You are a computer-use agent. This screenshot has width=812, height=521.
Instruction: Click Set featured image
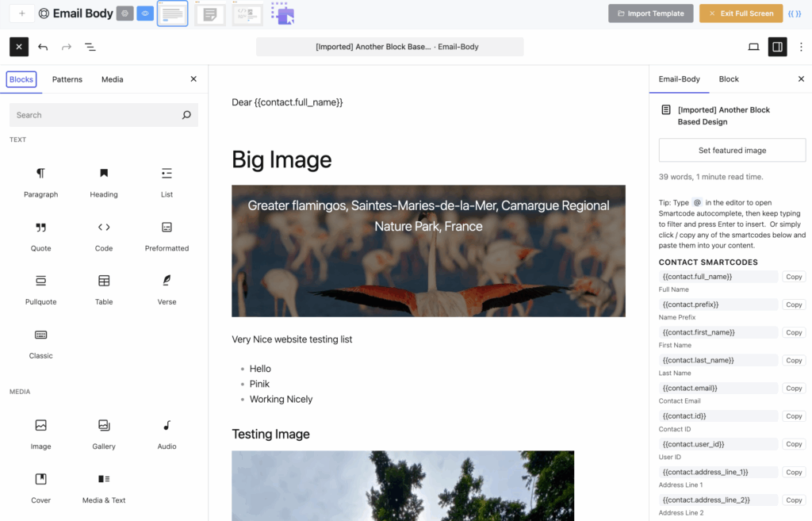(731, 150)
